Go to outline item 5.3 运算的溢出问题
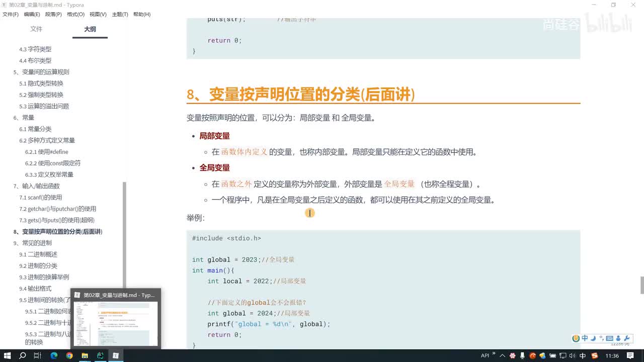Viewport: 644px width, 362px height. 44,106
